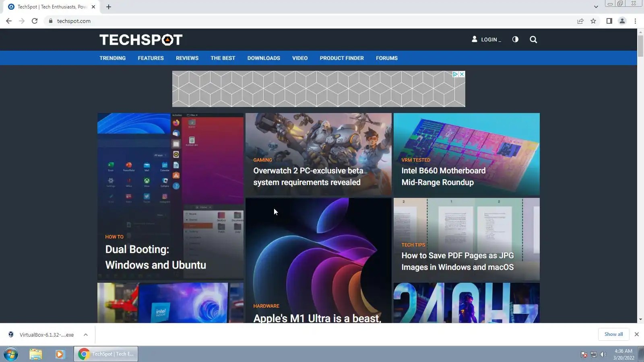Open PRODUCT FINDER page
The width and height of the screenshot is (644, 362).
click(342, 58)
